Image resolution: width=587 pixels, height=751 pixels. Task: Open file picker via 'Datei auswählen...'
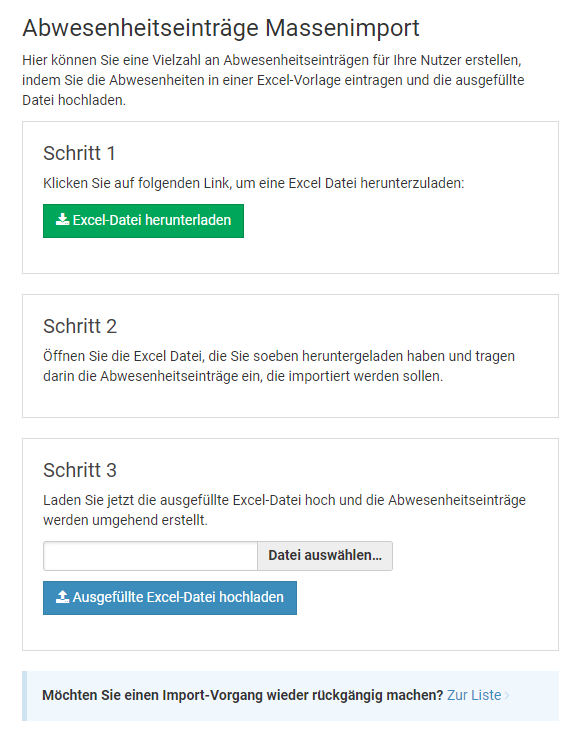(x=325, y=556)
